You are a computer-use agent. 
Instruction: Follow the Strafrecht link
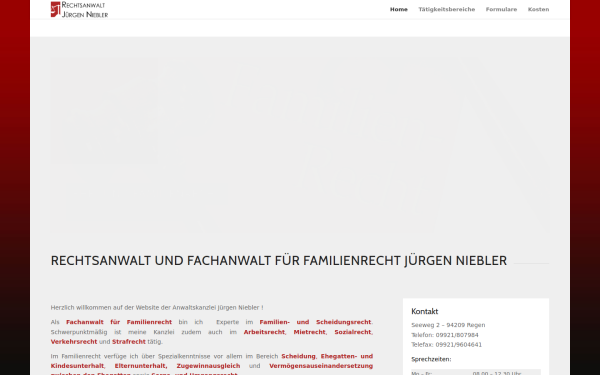pyautogui.click(x=129, y=342)
